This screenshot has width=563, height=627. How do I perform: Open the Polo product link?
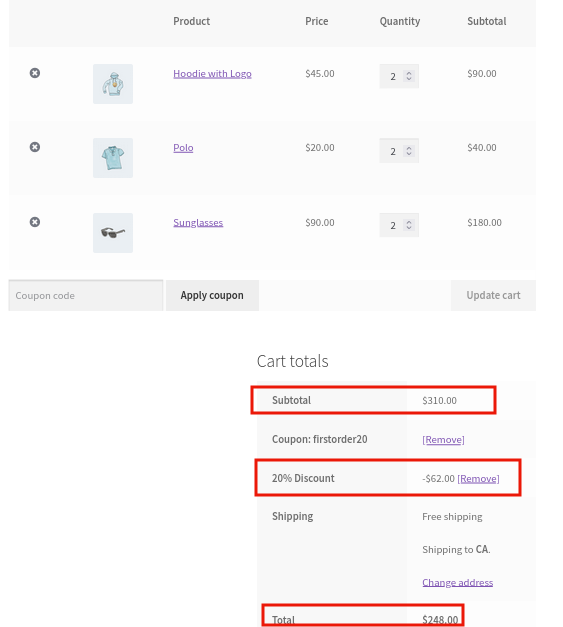click(x=183, y=148)
